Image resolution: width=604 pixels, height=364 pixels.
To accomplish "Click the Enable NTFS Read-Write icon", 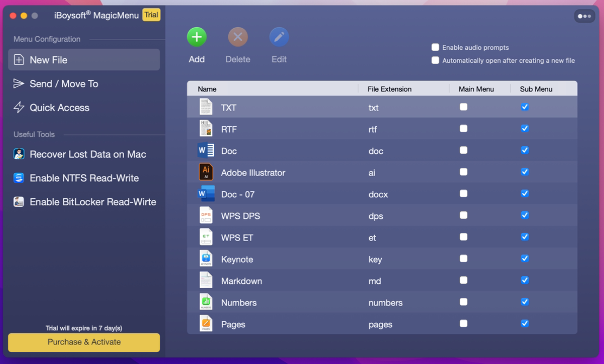I will tap(18, 178).
